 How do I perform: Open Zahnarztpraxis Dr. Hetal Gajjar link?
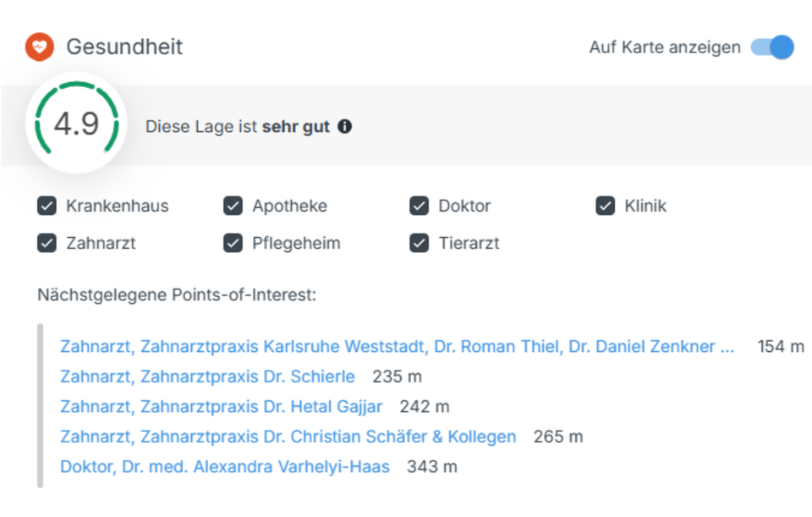tap(221, 407)
